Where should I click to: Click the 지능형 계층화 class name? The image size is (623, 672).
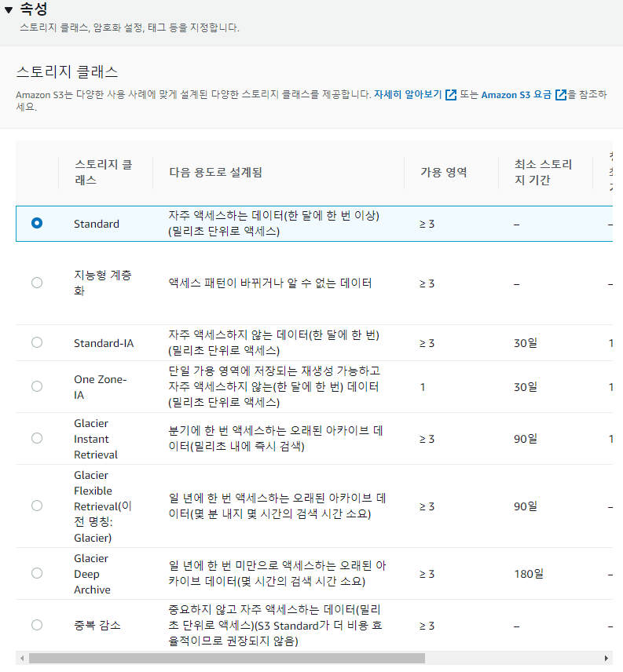tap(103, 283)
